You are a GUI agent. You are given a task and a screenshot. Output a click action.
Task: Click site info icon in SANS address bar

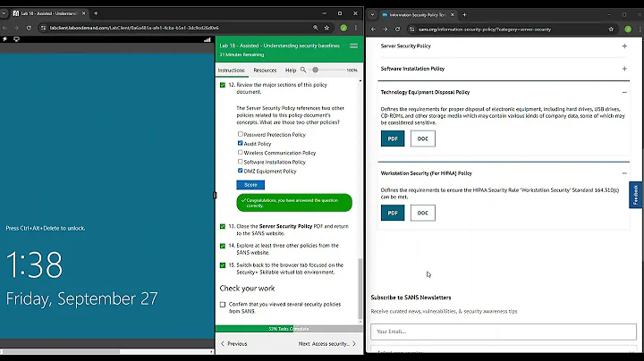point(412,29)
